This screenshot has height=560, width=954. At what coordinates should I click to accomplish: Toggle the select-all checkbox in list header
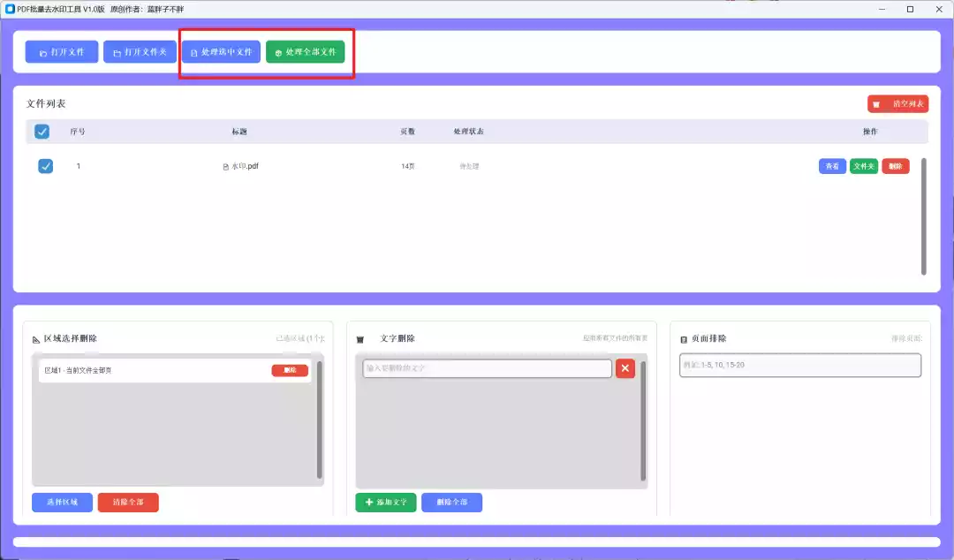(x=42, y=132)
